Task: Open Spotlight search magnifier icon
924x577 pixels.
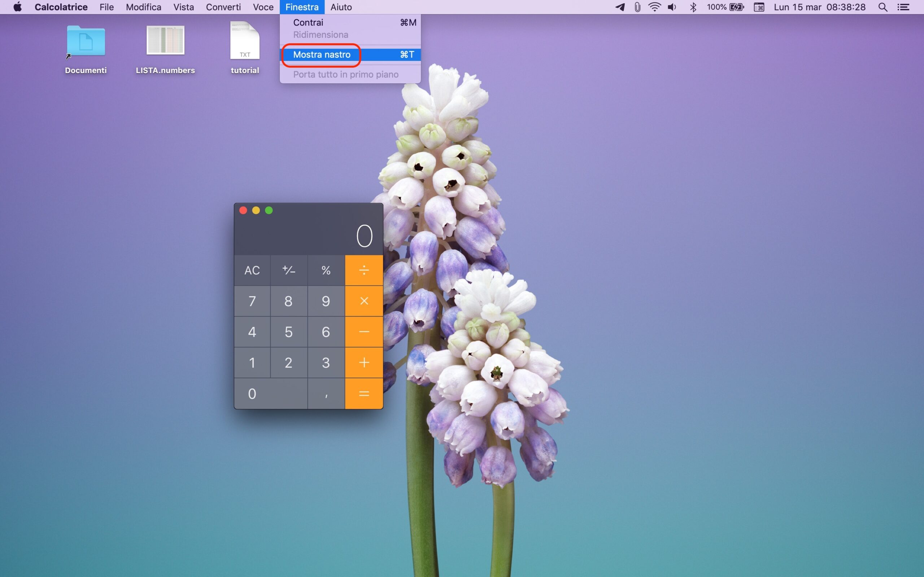Action: coord(882,7)
